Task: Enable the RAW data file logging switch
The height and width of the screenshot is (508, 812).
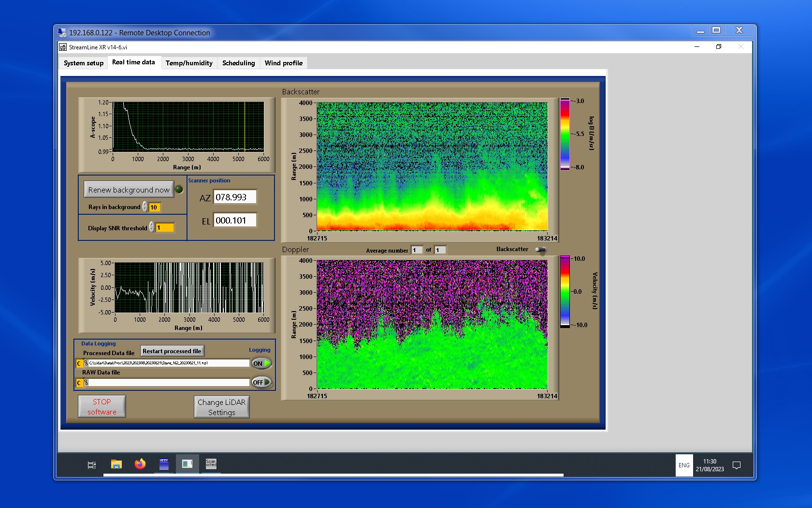Action: [x=261, y=382]
